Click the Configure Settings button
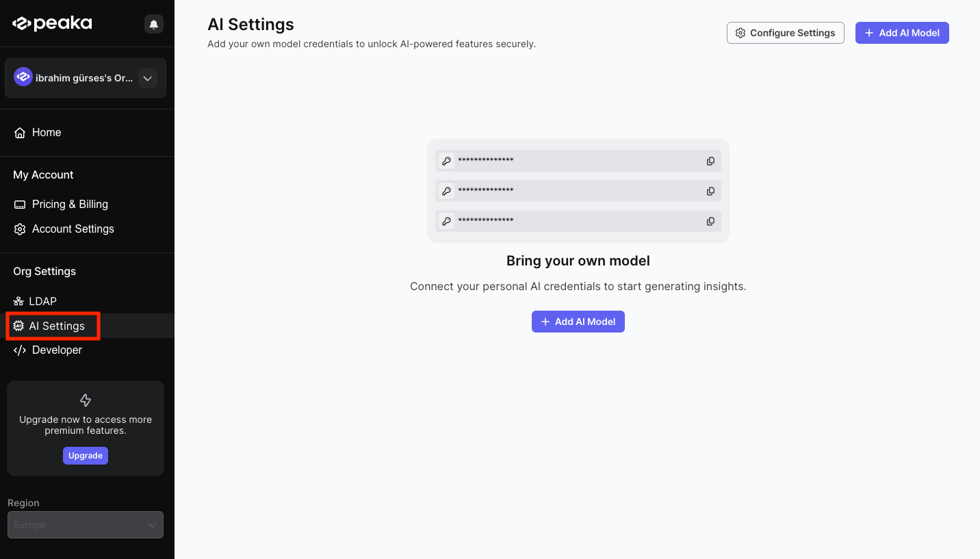 tap(786, 33)
